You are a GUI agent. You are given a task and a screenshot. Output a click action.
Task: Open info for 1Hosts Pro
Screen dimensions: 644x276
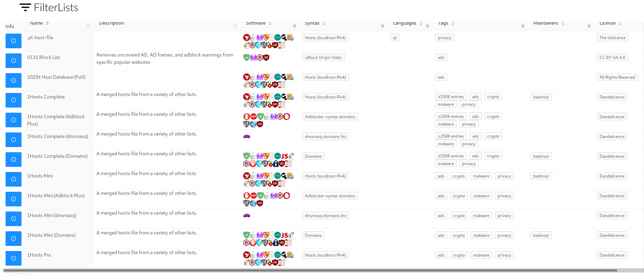tap(14, 258)
